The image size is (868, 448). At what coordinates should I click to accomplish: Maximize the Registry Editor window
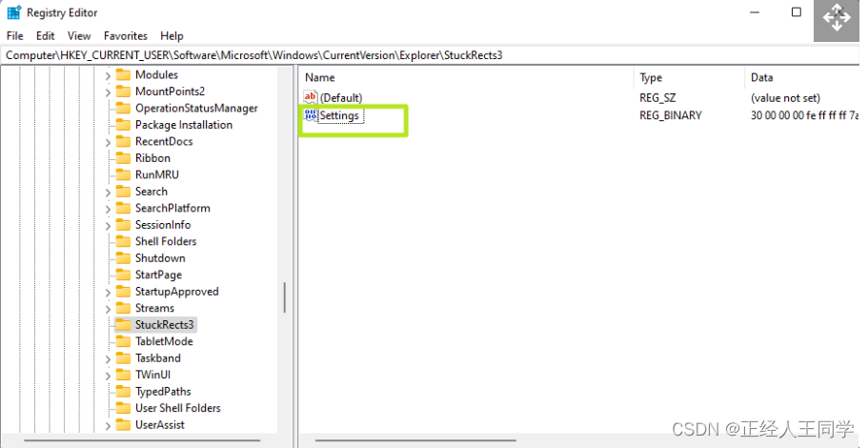[x=796, y=12]
